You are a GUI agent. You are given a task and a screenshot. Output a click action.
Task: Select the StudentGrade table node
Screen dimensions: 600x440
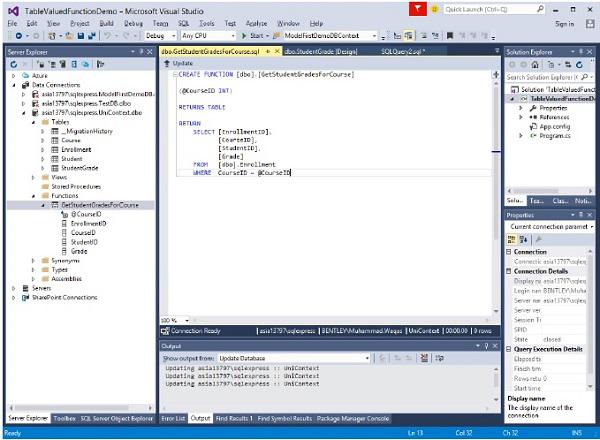[x=80, y=168]
